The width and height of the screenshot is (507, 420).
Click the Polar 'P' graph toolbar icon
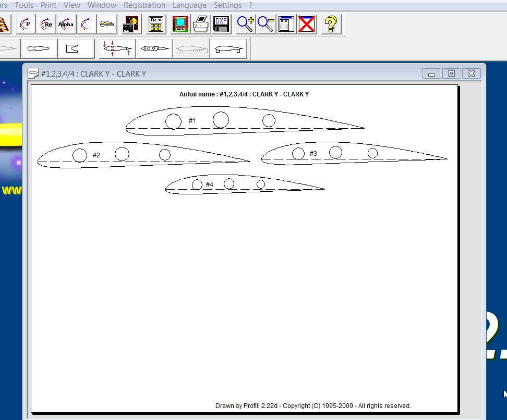(x=26, y=24)
